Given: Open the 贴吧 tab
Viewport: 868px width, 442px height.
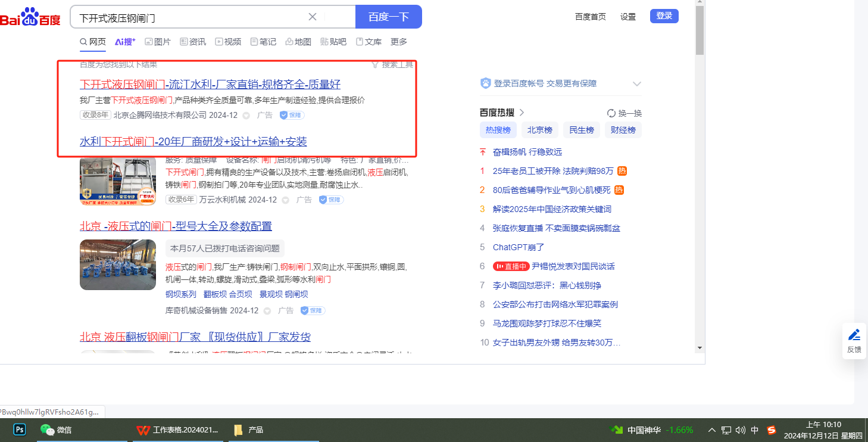Looking at the screenshot, I should (333, 42).
